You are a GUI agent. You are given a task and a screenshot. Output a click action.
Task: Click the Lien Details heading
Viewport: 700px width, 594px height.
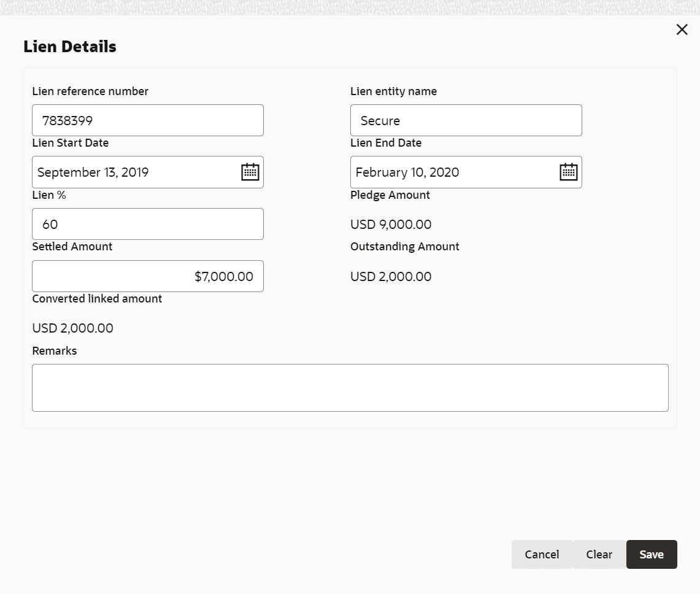70,47
